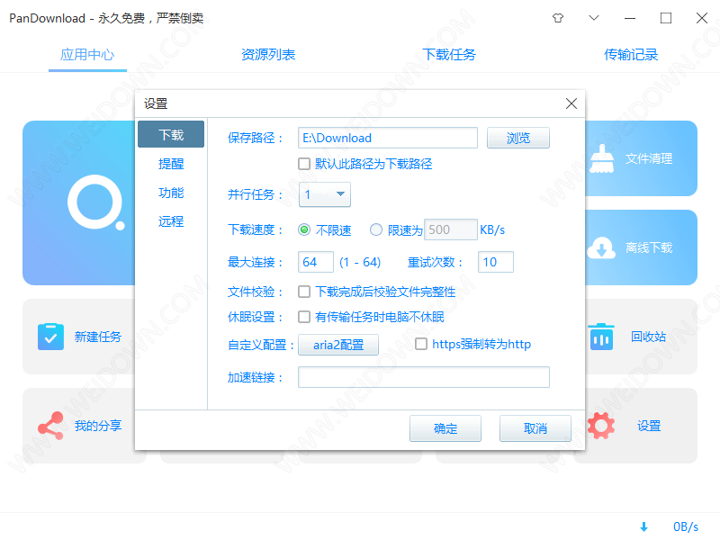This screenshot has width=720, height=540.
Task: Open the recycle bin trash icon
Action: (601, 337)
